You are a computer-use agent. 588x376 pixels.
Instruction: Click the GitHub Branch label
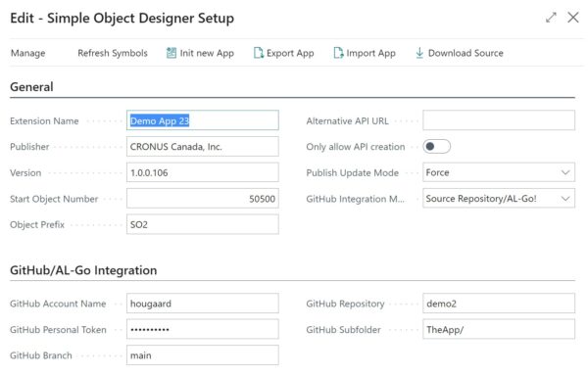[41, 355]
